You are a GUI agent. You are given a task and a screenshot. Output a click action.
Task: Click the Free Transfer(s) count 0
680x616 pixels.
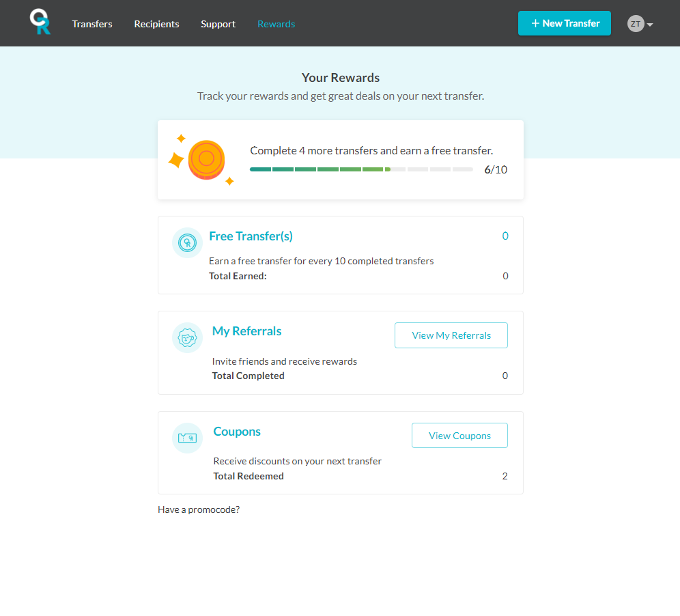coord(505,236)
